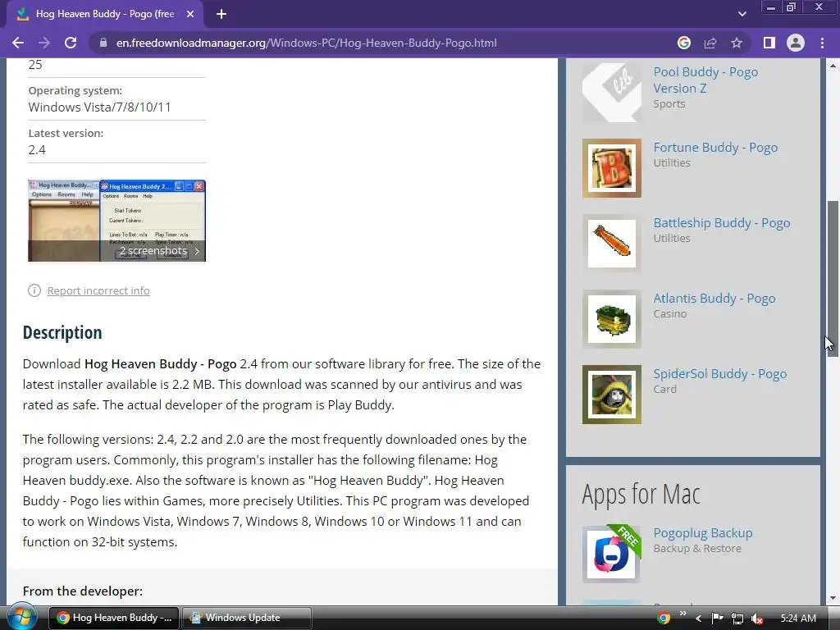Click the 'Apps for Mac' heading
Screen dimensions: 840x630
coord(641,494)
